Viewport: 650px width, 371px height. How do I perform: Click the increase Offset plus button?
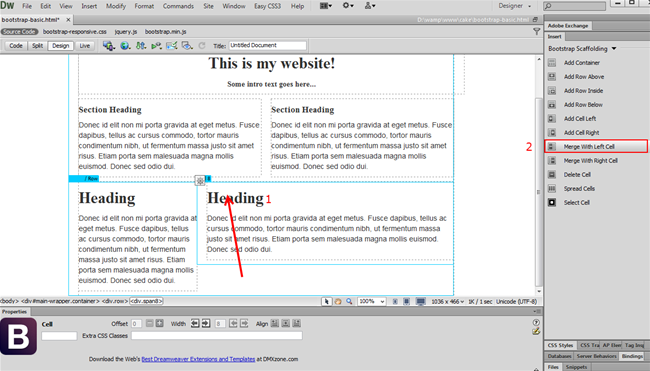coord(159,323)
